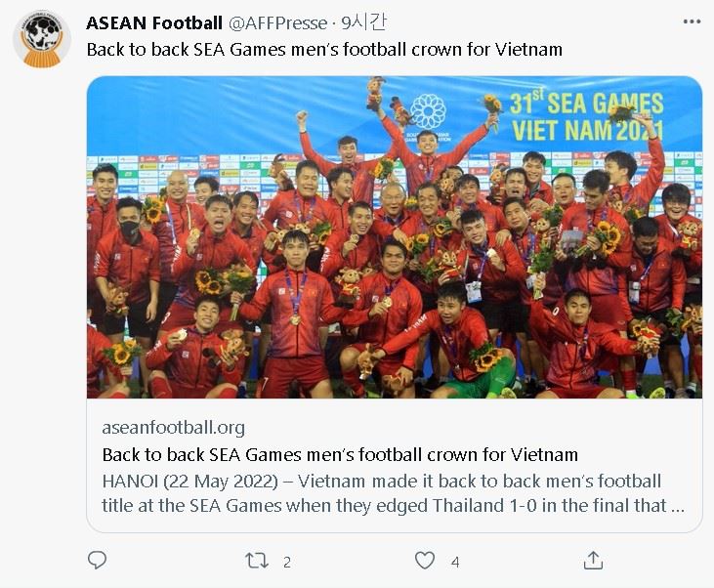This screenshot has width=714, height=588.
Task: Open the link card headline about Vietnam
Action: [x=340, y=454]
